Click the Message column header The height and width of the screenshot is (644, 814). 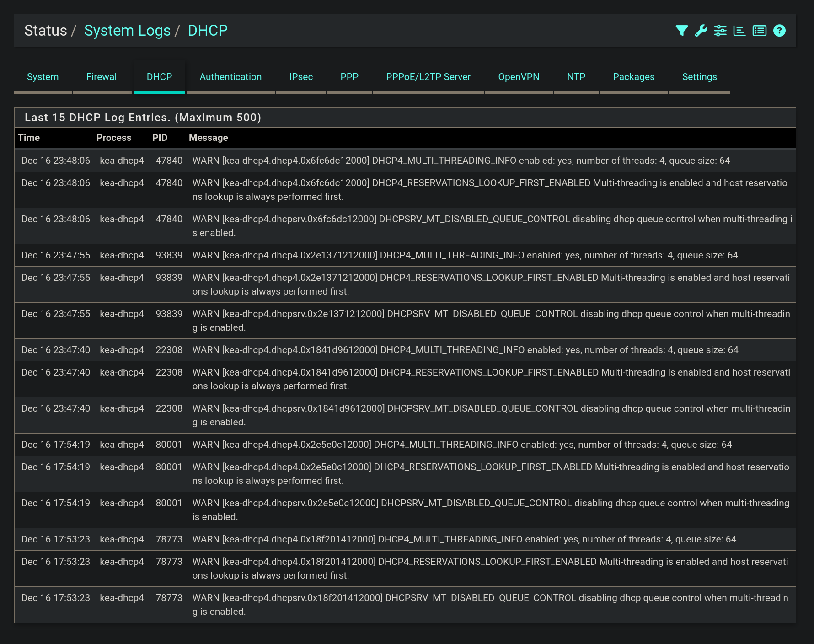point(208,138)
